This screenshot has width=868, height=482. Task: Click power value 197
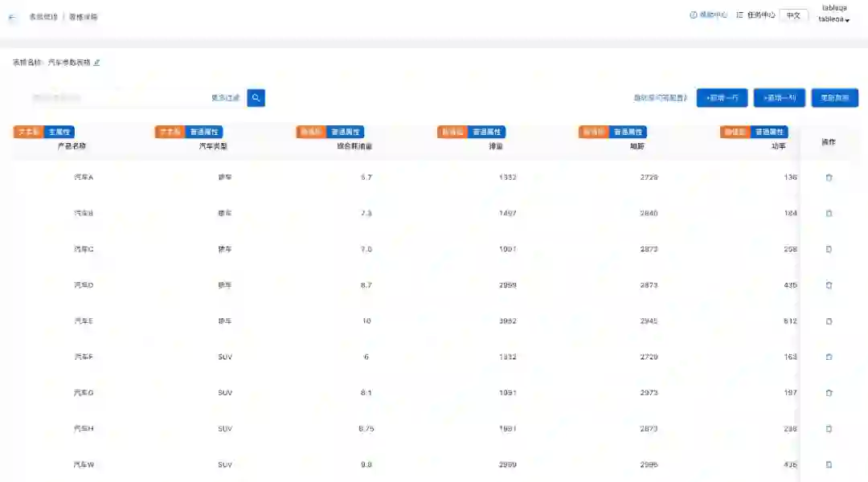click(x=791, y=393)
